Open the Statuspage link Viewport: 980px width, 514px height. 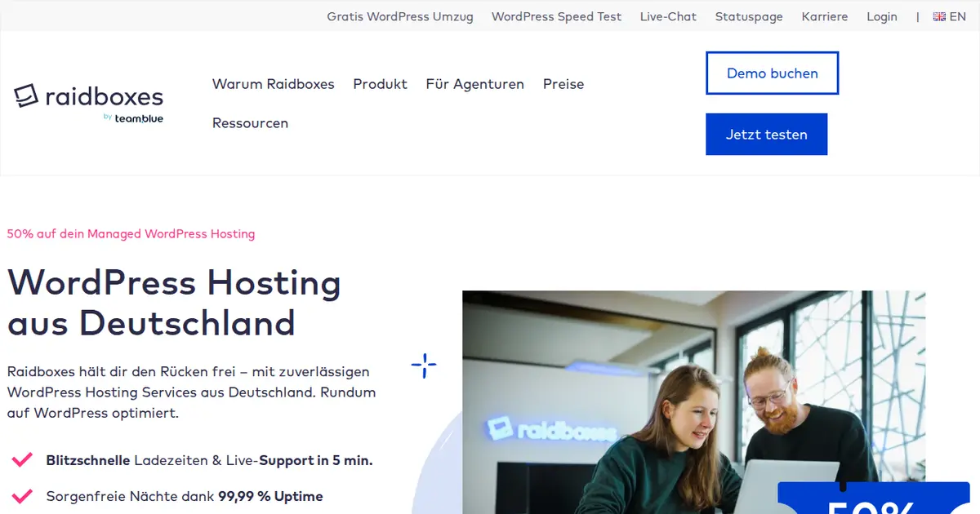coord(749,16)
